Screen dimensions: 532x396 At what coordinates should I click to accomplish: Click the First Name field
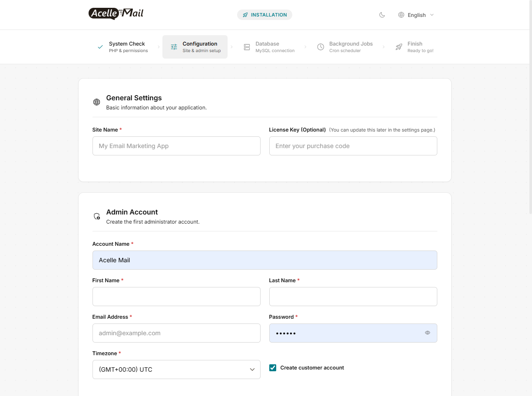176,297
